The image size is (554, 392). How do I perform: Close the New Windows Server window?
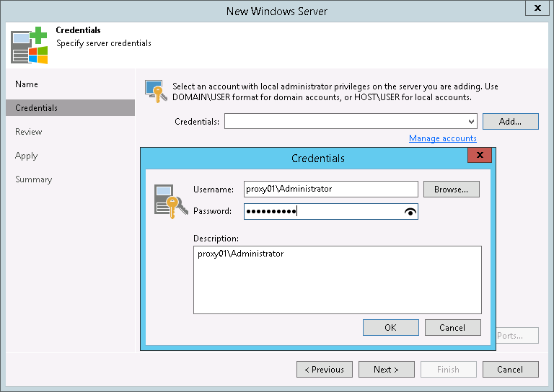click(537, 8)
